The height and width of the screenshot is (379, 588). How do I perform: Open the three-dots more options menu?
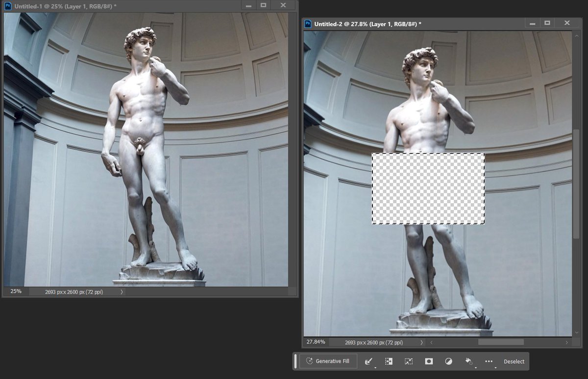pyautogui.click(x=489, y=361)
